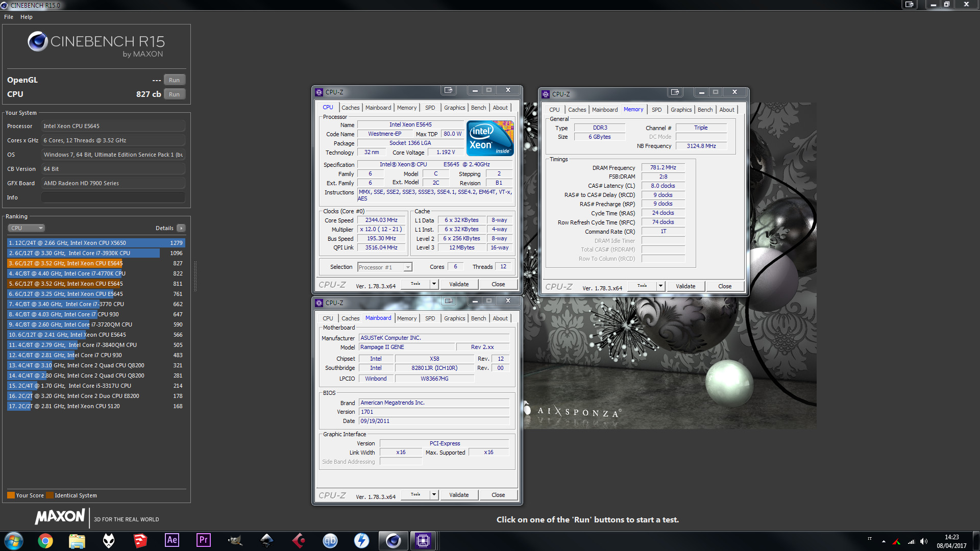The width and height of the screenshot is (980, 551).
Task: Click the Cinebench app icon in the title bar
Action: pyautogui.click(x=5, y=5)
